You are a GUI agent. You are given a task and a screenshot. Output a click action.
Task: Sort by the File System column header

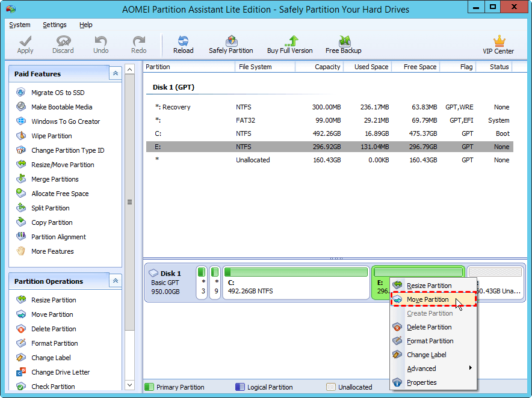coord(265,67)
